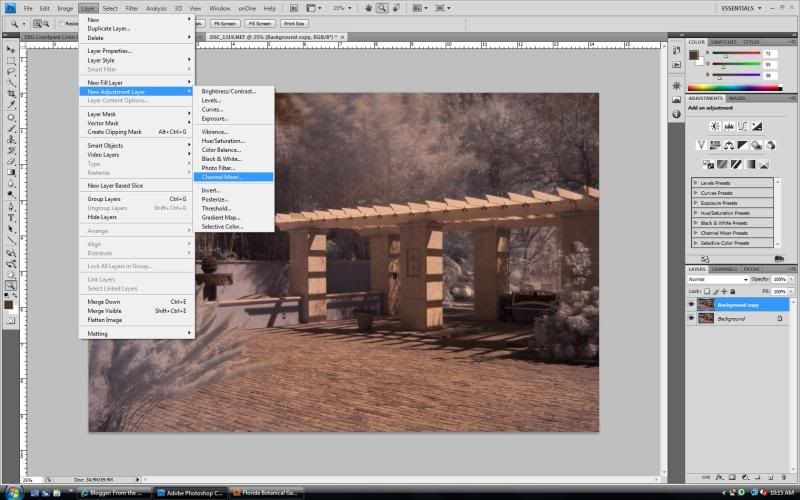Click Hue/Saturation in the adjustment layer submenu
The height and width of the screenshot is (500, 800).
click(x=223, y=141)
